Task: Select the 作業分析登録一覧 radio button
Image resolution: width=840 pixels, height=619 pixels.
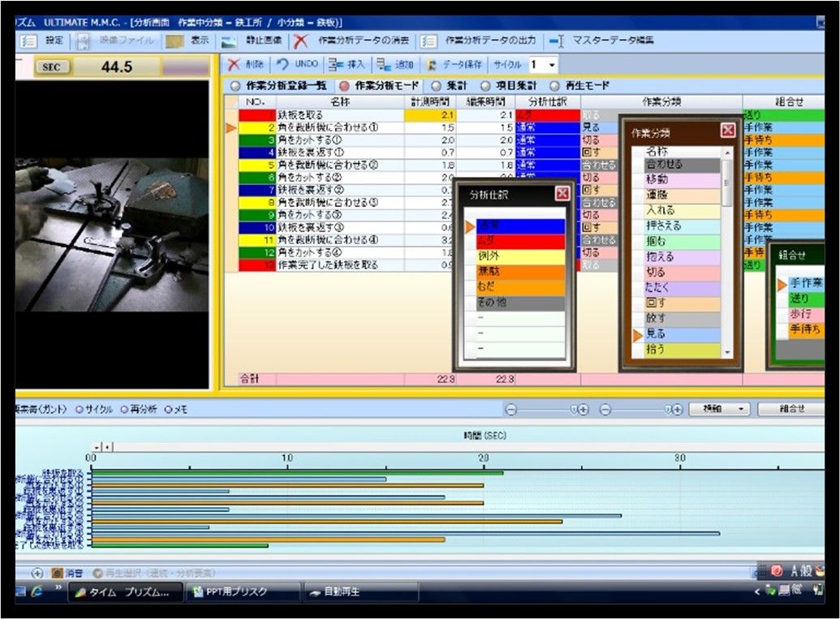Action: tap(235, 86)
